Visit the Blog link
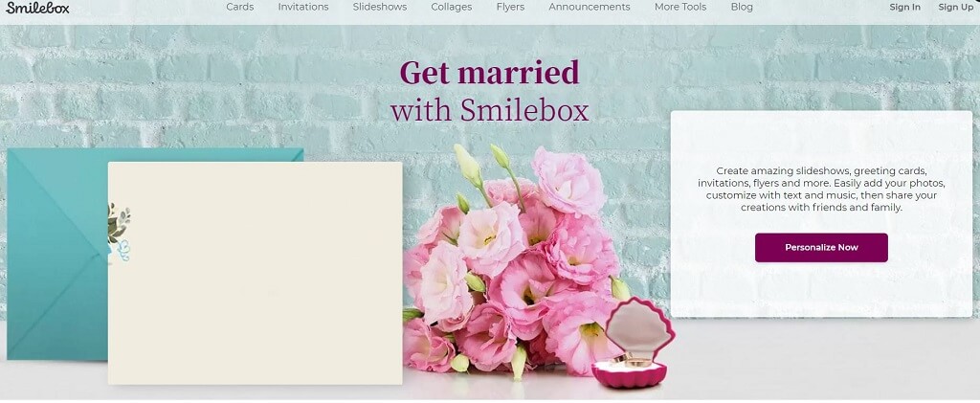The height and width of the screenshot is (403, 980). [x=742, y=7]
